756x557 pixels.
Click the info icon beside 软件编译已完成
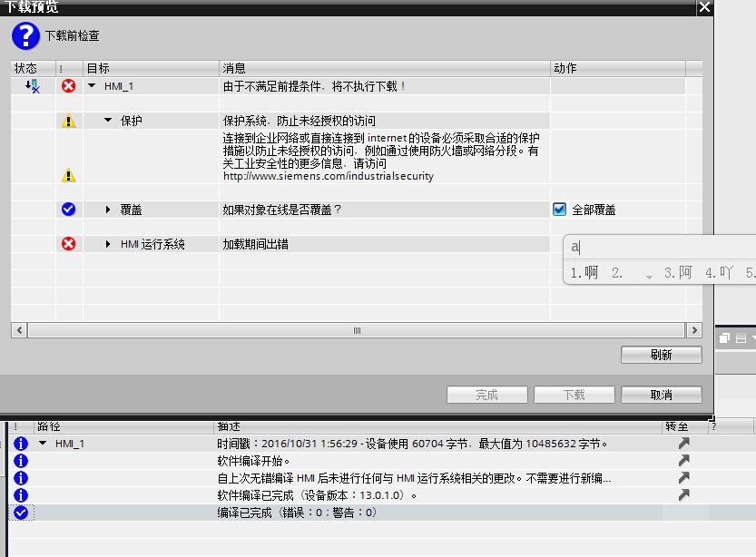tap(21, 495)
